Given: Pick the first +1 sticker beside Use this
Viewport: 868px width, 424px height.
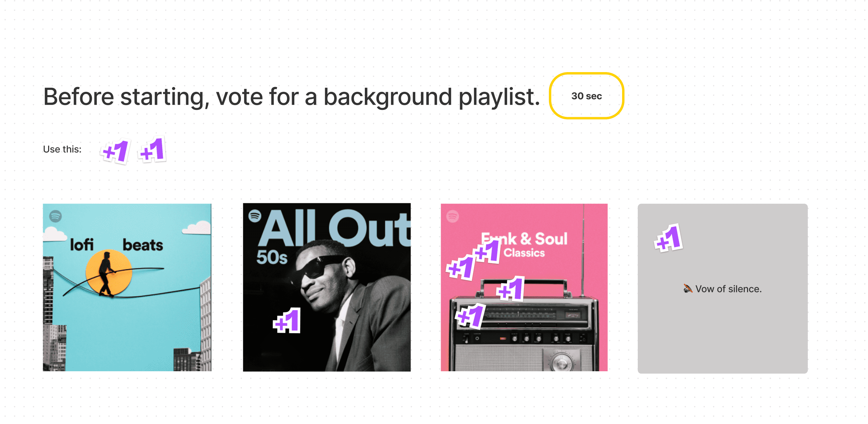Looking at the screenshot, I should point(116,151).
